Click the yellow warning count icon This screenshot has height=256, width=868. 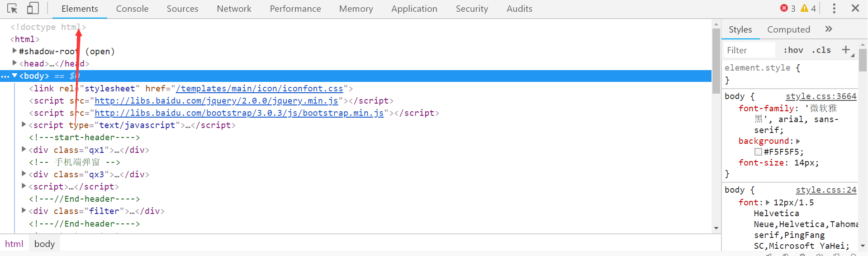click(804, 8)
